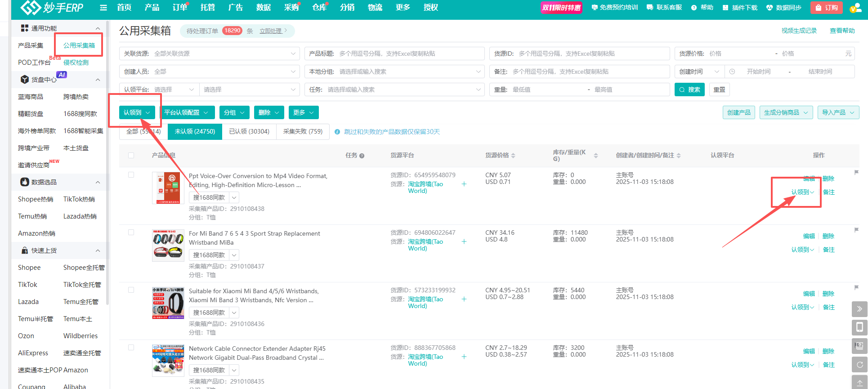
Task: Click the flag icon on Mi Band row
Action: click(x=856, y=230)
